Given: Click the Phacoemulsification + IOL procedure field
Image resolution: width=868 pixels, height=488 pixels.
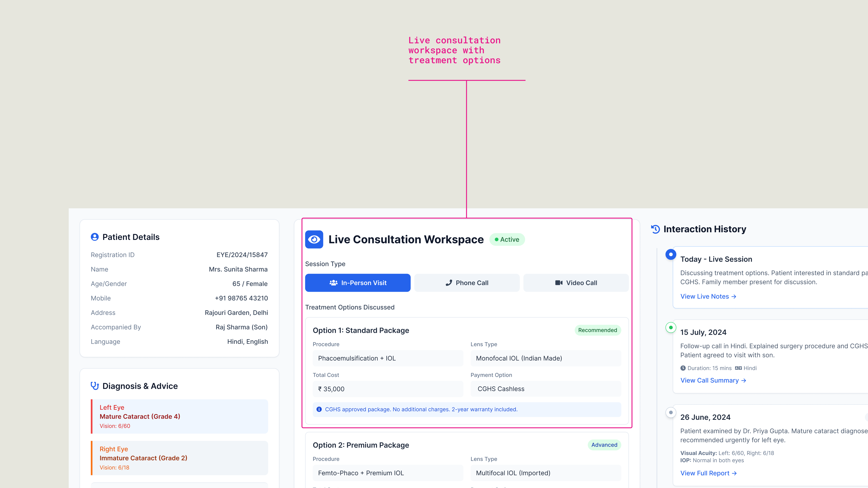Looking at the screenshot, I should click(x=388, y=358).
